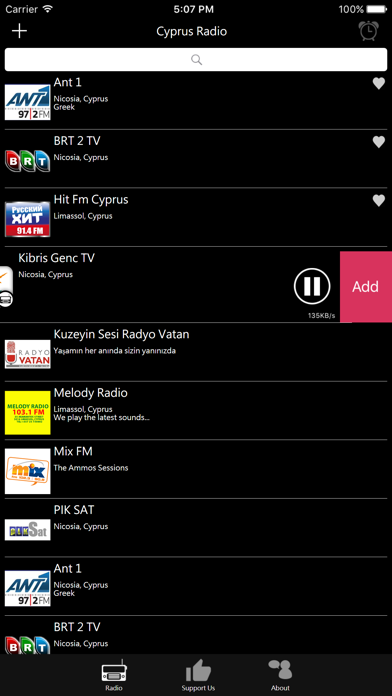392x696 pixels.
Task: Open the alarm clock timer
Action: pos(368,31)
